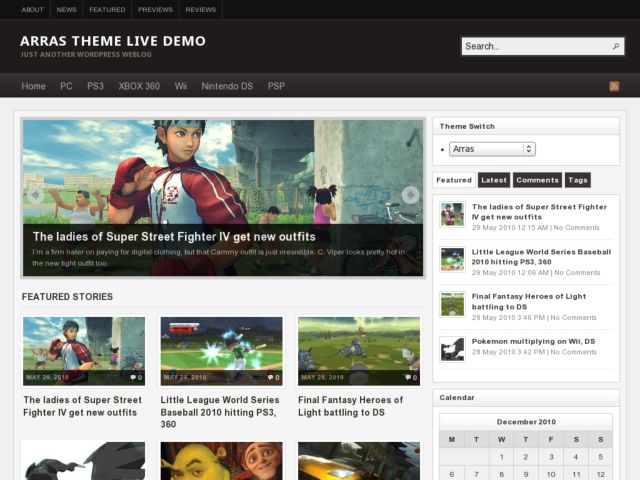Open sidebar link Little League World Series Baseball
This screenshot has width=640, height=480.
click(541, 257)
